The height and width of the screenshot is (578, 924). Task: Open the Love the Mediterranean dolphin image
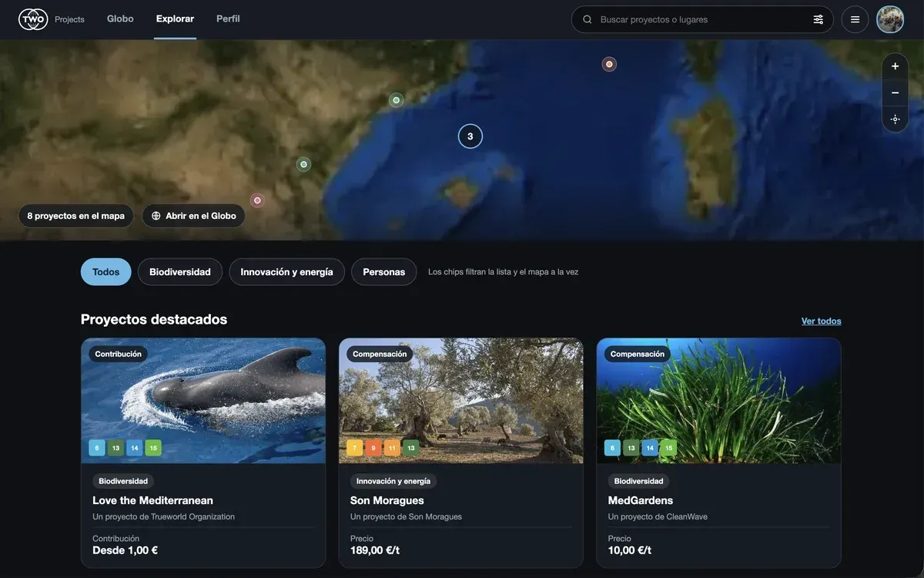203,401
